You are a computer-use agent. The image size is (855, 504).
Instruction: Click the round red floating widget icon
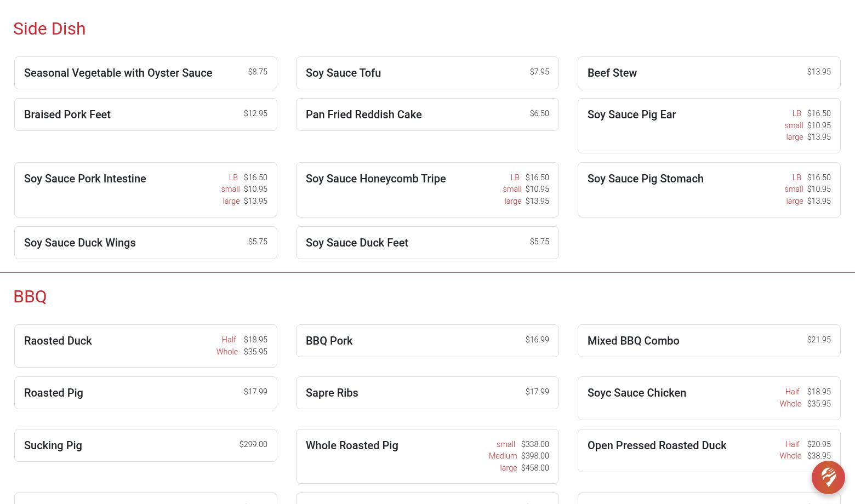(828, 477)
